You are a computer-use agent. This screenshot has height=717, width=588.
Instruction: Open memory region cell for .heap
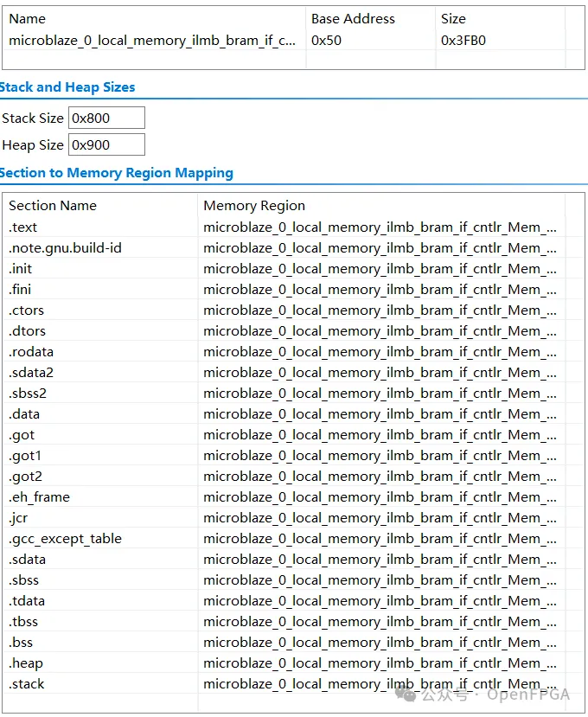tap(380, 663)
